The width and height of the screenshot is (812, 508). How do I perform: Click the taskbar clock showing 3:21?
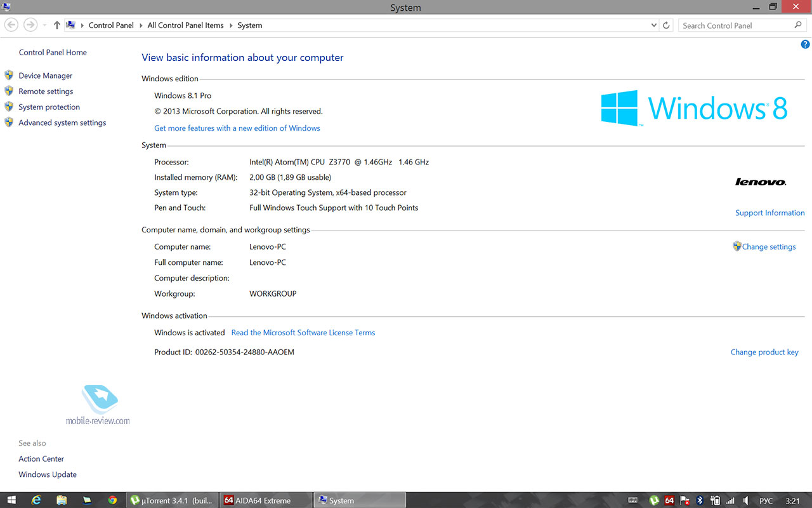click(792, 501)
